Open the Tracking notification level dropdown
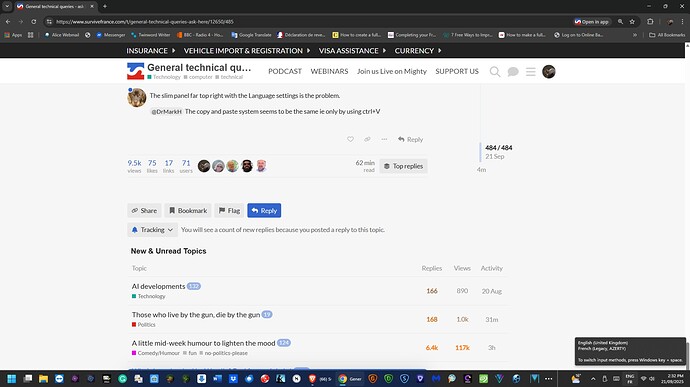This screenshot has width=690, height=387. pos(152,230)
